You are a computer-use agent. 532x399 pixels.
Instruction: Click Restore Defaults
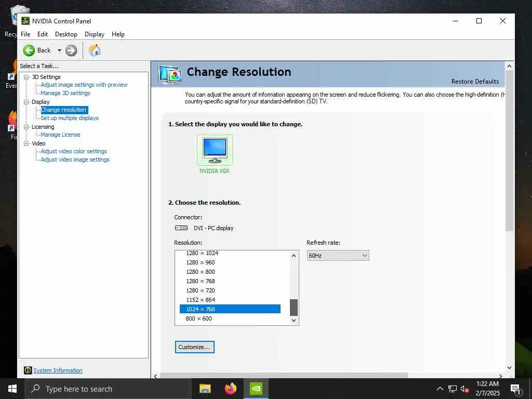coord(475,82)
